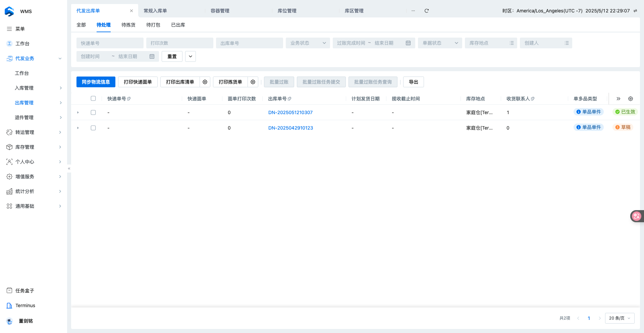The image size is (644, 333).
Task: Open order link DN-2025042910123
Action: 290,128
